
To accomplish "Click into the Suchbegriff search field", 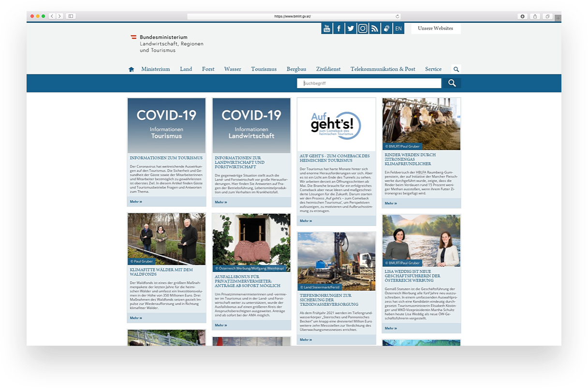I will [369, 83].
